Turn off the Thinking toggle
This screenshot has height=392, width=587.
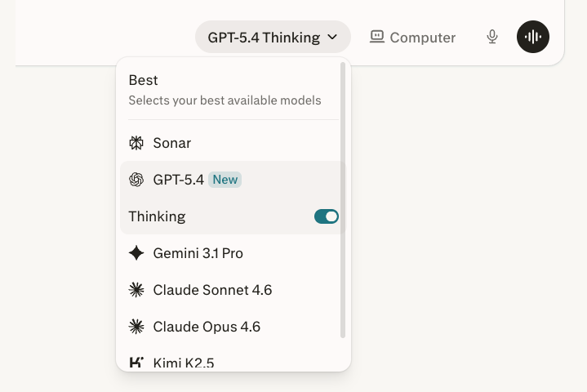pos(327,216)
